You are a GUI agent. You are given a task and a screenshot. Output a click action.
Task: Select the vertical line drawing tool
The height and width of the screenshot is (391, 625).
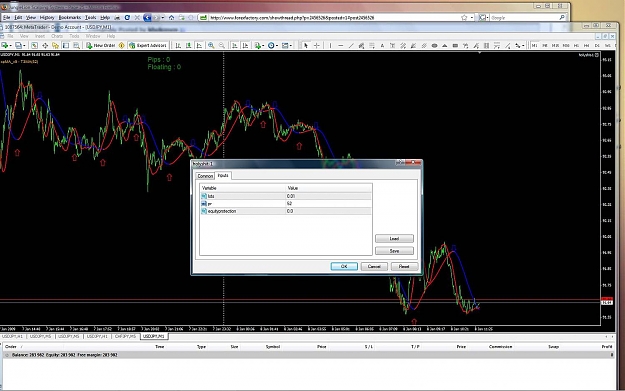[330, 45]
